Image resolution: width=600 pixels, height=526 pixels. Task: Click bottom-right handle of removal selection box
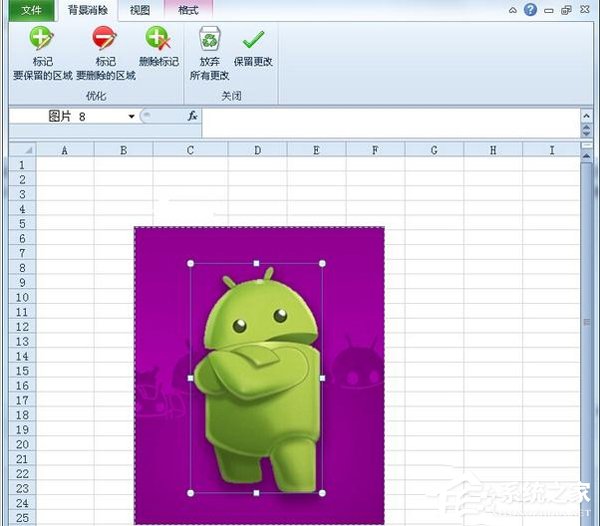(x=322, y=493)
